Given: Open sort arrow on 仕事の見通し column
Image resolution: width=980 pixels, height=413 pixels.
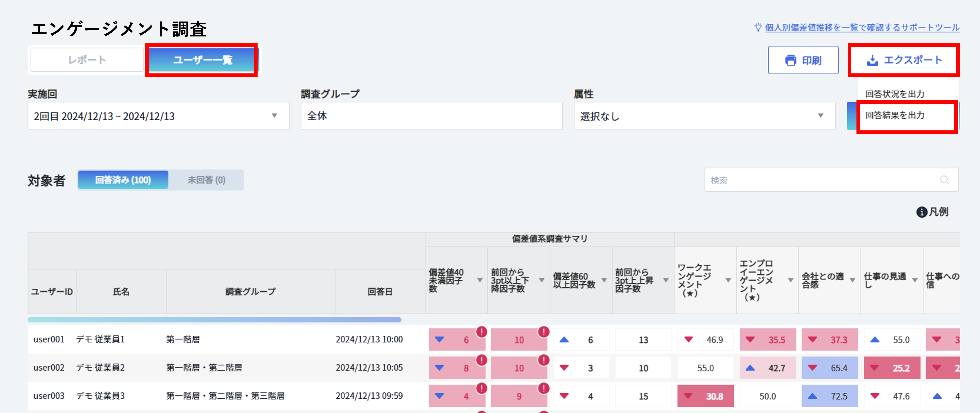Looking at the screenshot, I should 915,280.
